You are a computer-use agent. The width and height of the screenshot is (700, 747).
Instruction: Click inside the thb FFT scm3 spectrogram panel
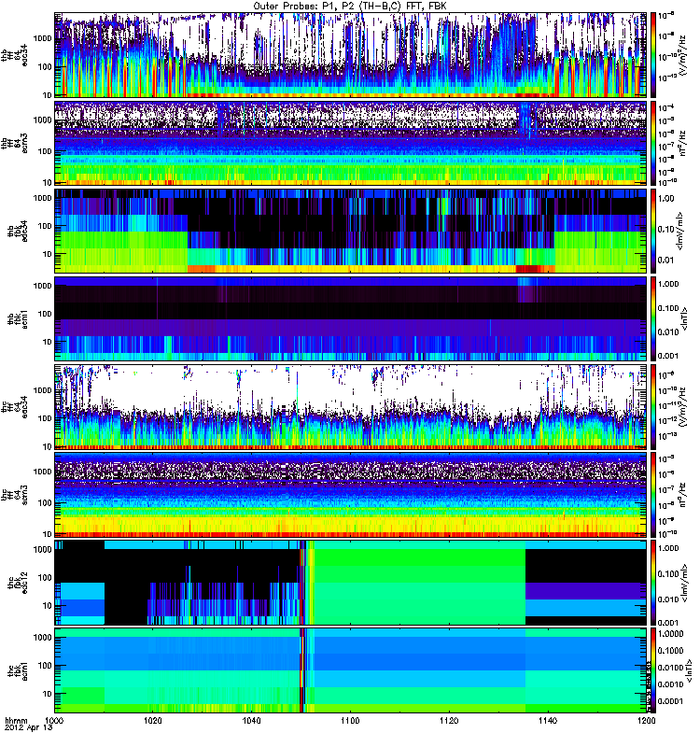[351, 144]
